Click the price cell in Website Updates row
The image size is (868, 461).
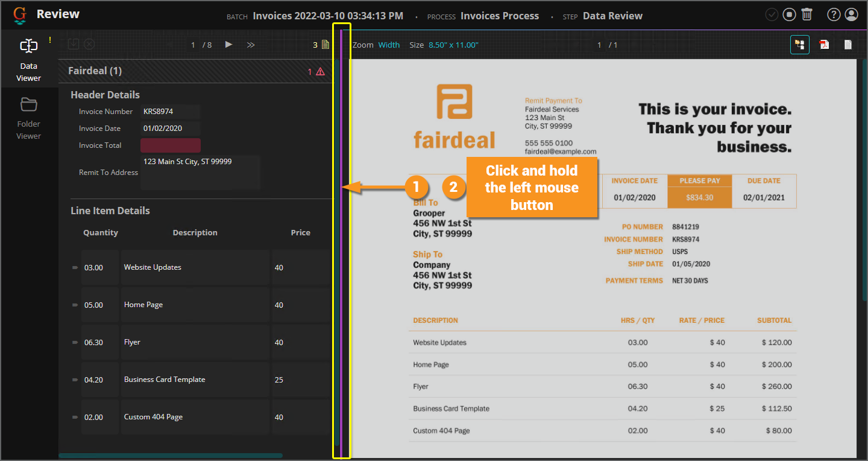point(301,267)
